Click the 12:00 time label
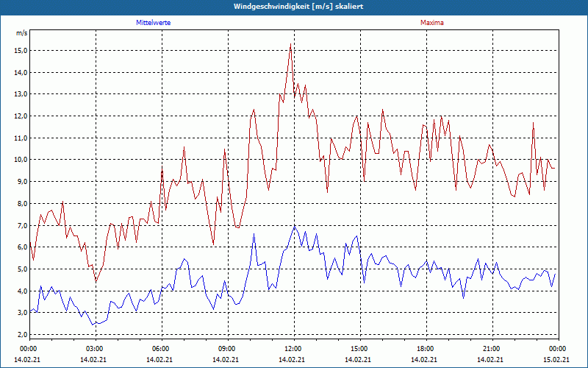 294,349
